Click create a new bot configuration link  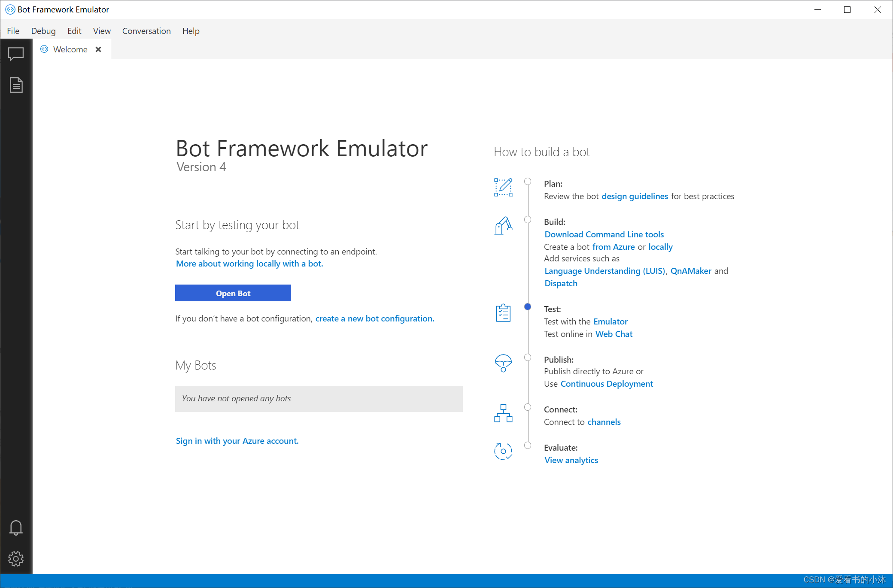[375, 318]
